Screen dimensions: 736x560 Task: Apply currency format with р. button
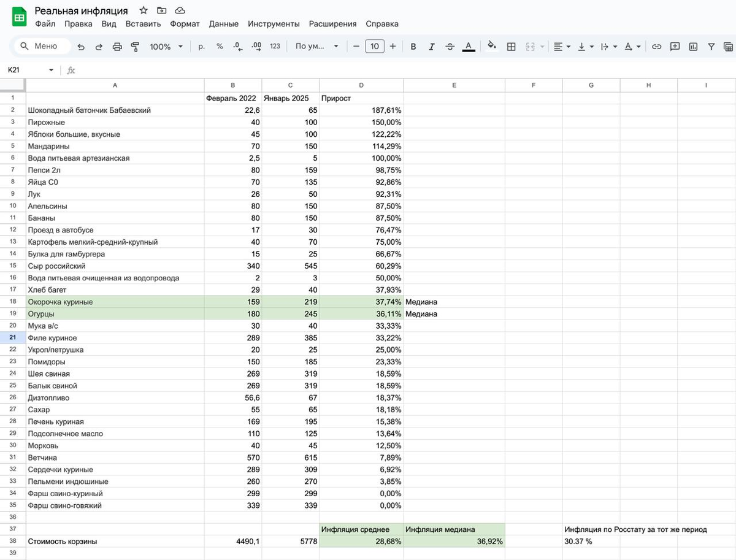pos(202,46)
